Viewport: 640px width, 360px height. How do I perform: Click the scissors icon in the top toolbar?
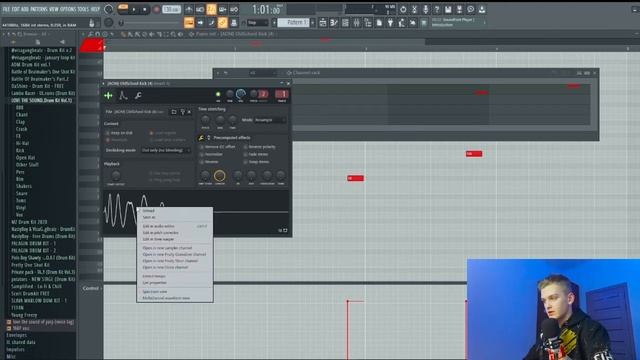coord(414,9)
